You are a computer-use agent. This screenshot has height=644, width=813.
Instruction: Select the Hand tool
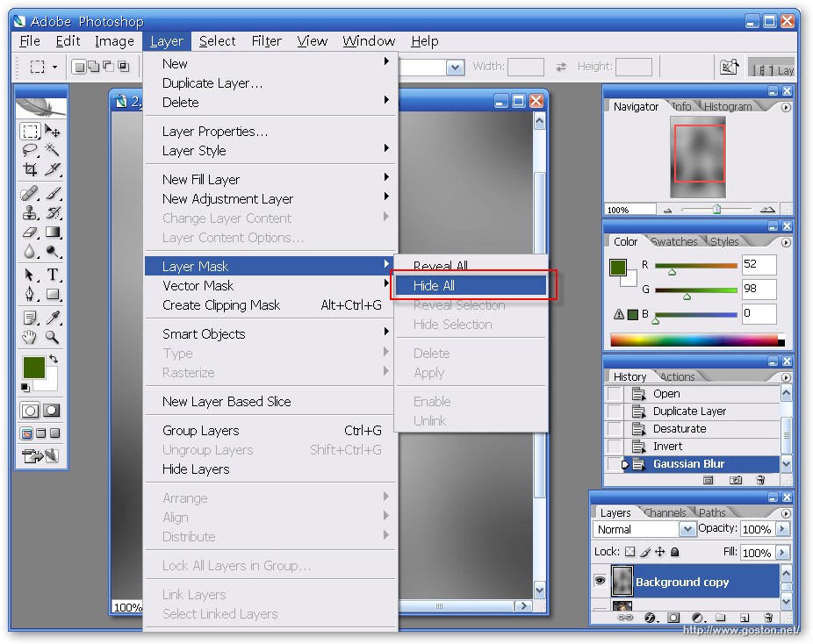(30, 337)
